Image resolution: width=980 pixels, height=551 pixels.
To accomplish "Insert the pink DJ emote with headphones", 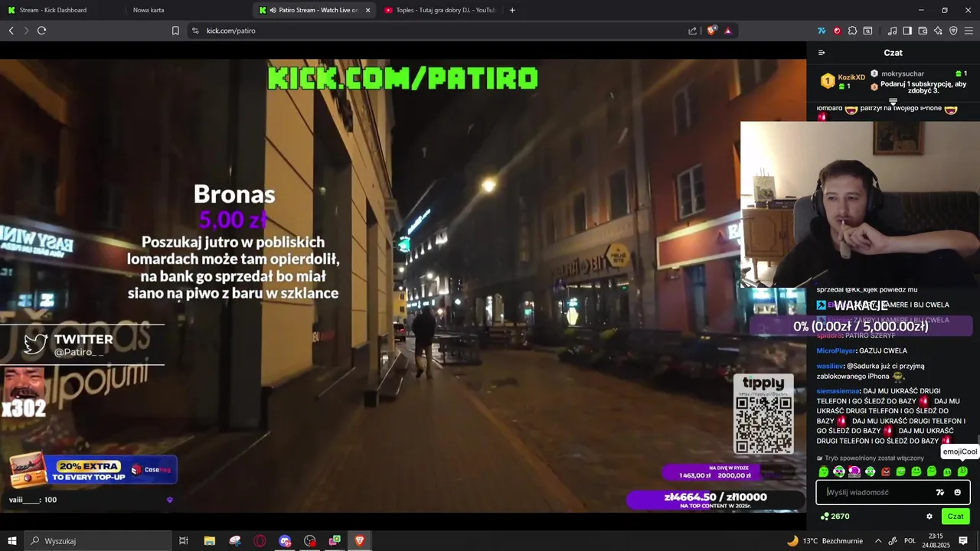I will click(854, 471).
